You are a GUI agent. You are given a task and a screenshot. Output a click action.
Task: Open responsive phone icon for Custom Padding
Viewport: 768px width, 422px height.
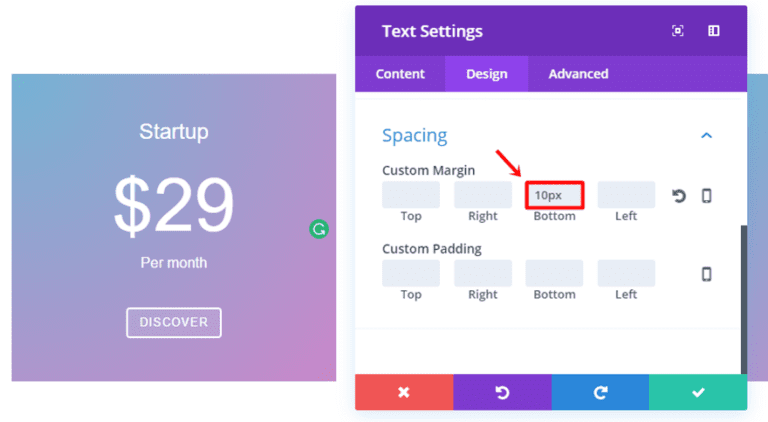pos(707,274)
